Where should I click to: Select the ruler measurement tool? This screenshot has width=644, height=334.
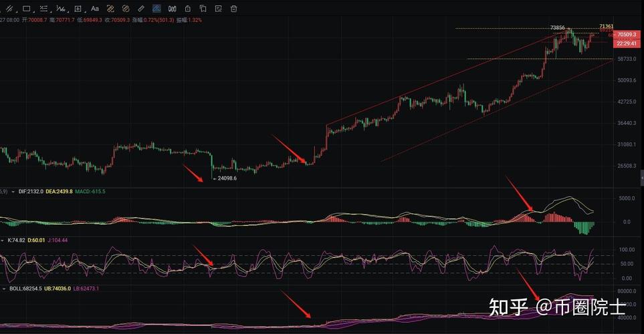(140, 9)
